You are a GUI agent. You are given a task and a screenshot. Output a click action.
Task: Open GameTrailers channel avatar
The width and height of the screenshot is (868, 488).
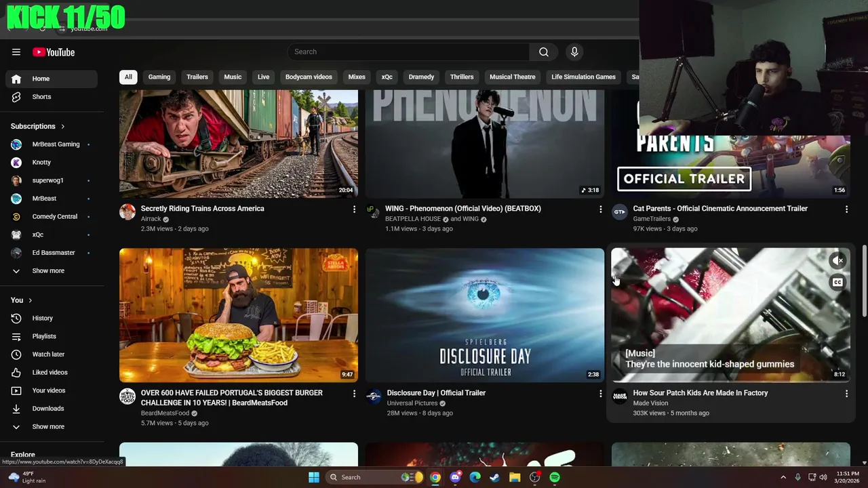coord(620,212)
